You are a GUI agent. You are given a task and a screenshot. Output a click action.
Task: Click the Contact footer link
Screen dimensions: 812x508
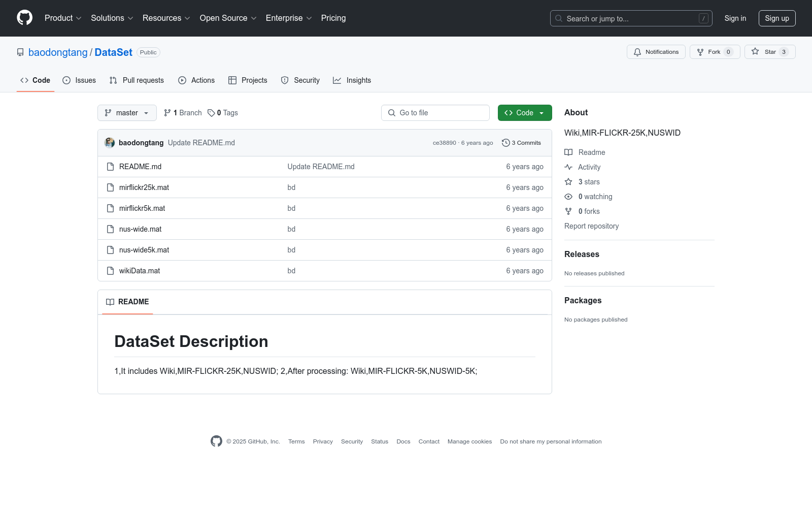429,441
